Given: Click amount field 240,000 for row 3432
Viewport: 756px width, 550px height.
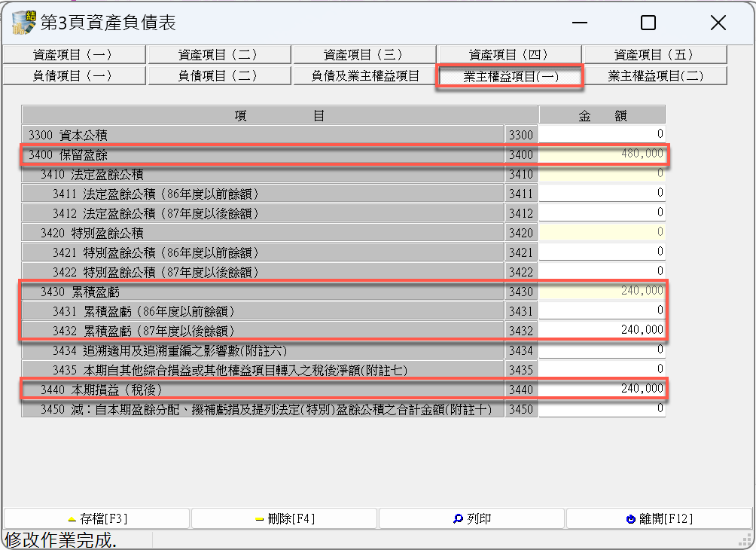Looking at the screenshot, I should coord(602,330).
